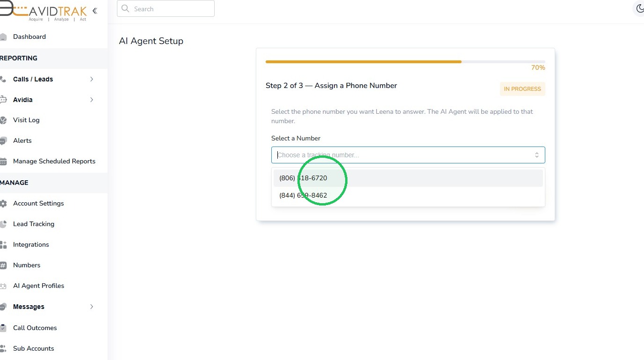Click the Step 2 of 3 heading

pyautogui.click(x=331, y=86)
